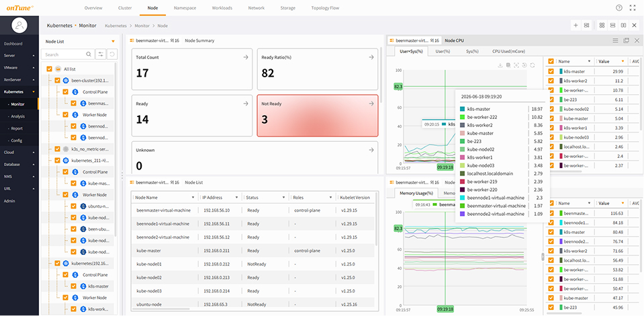Click kube-master pink color swatch in CPU legend
Viewport: 644px width, 316px height.
pyautogui.click(x=561, y=118)
